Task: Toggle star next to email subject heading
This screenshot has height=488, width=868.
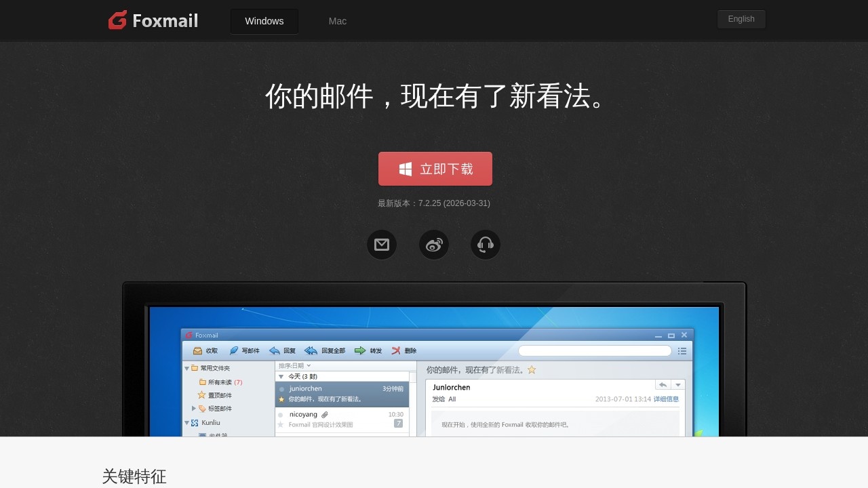Action: pos(532,370)
